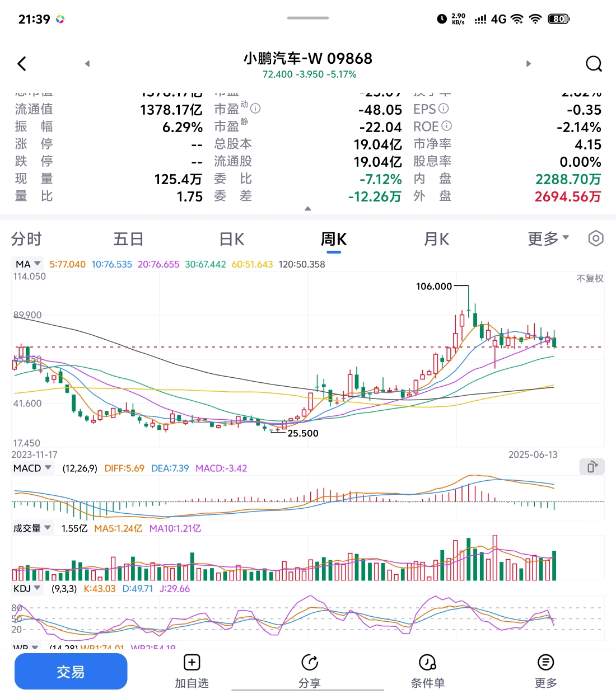The height and width of the screenshot is (694, 616).
Task: Tap the 流通值 1378.17亿 value
Action: tap(171, 109)
